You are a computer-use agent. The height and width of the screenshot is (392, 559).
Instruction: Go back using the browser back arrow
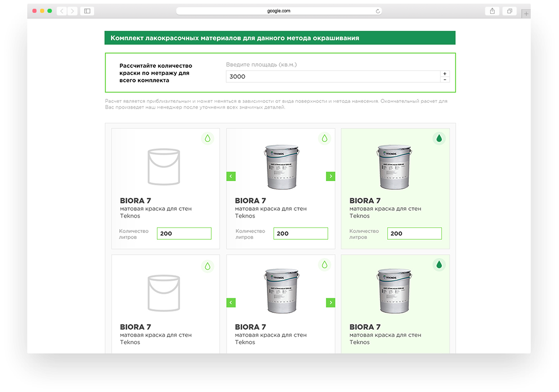tap(62, 11)
